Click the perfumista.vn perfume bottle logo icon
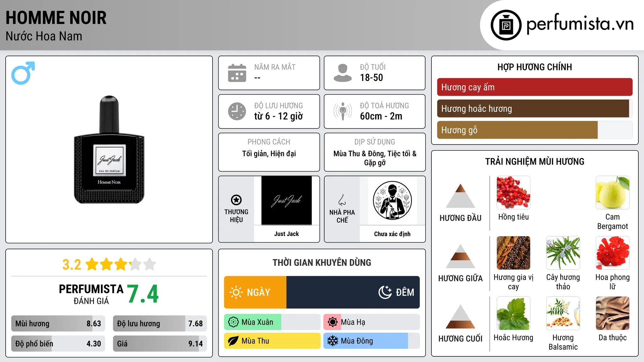The height and width of the screenshot is (362, 644). (506, 25)
